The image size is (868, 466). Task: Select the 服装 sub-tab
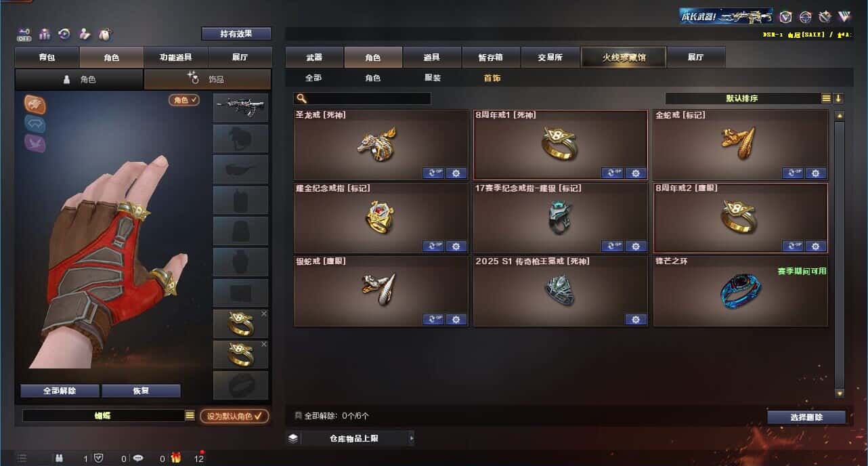tap(433, 78)
